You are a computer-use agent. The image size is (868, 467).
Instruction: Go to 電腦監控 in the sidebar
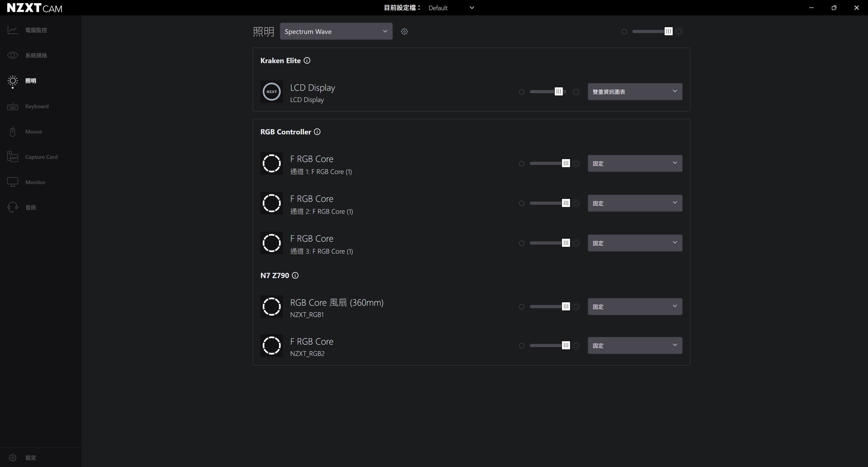40,30
